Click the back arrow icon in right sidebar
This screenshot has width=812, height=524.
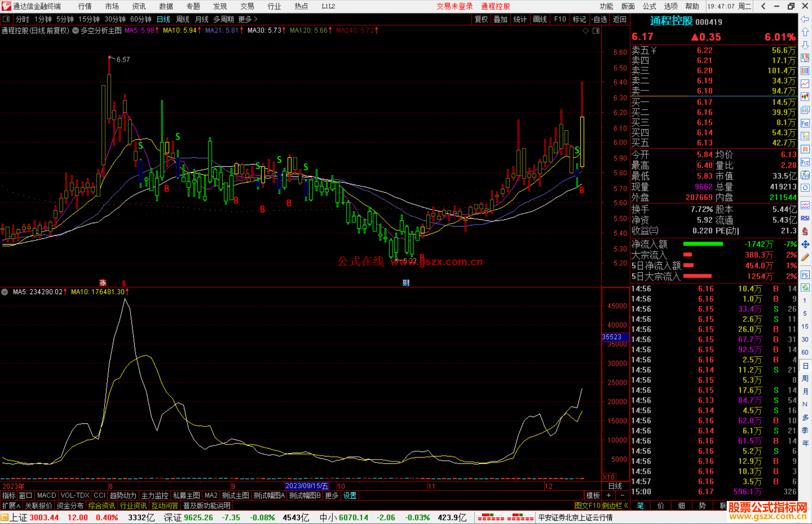[x=805, y=19]
